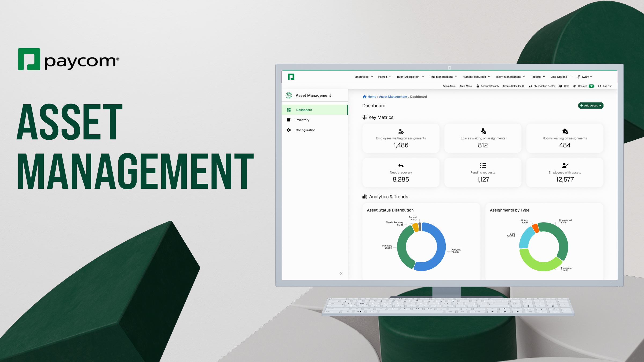
Task: Click the Rooms waiting on assignments icon
Action: tap(565, 131)
